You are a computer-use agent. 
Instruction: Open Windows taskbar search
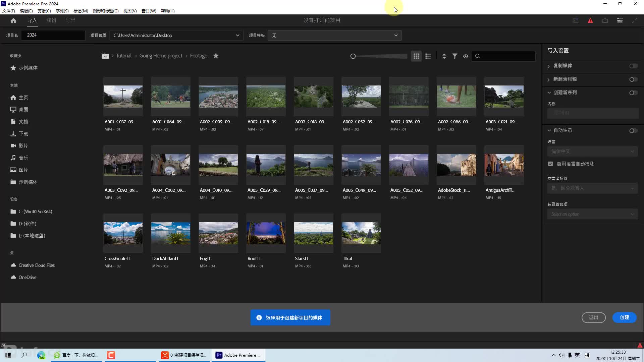pyautogui.click(x=24, y=355)
